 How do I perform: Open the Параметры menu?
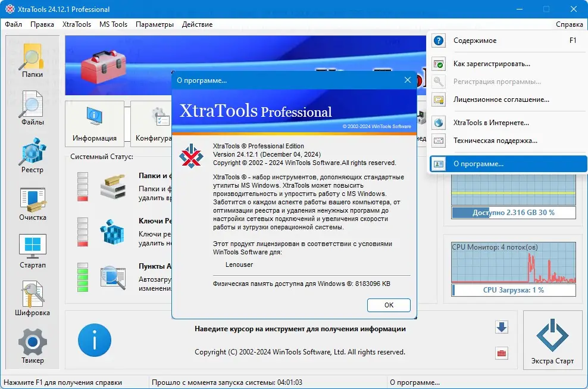coord(155,24)
